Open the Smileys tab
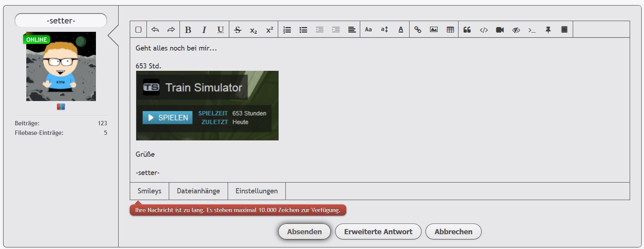Screen dimensions: 644x249 click(x=150, y=191)
